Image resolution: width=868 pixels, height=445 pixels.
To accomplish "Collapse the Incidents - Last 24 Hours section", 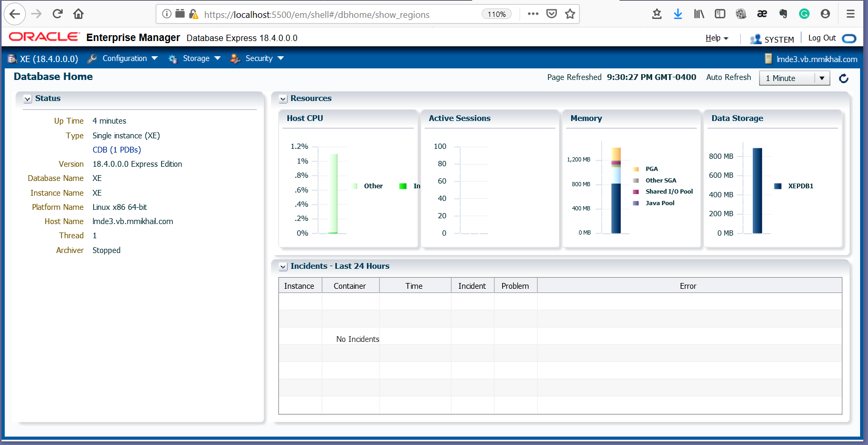I will click(283, 267).
